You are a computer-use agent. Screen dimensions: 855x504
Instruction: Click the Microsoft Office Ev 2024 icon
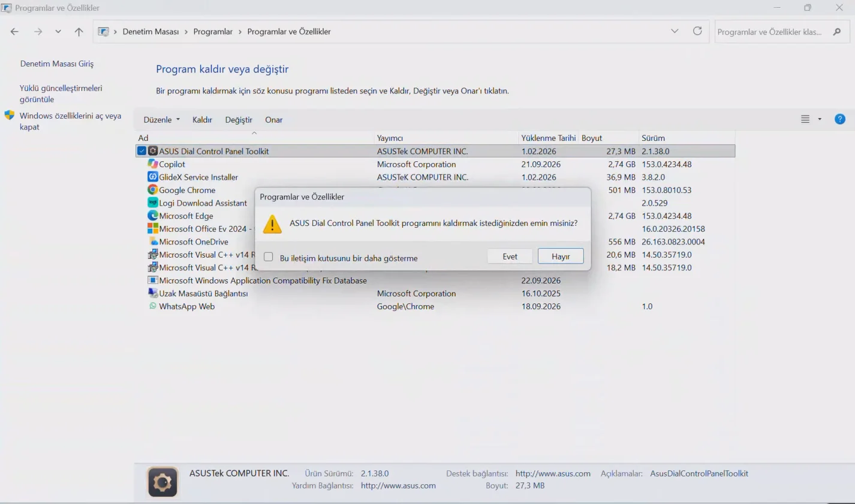tap(153, 229)
